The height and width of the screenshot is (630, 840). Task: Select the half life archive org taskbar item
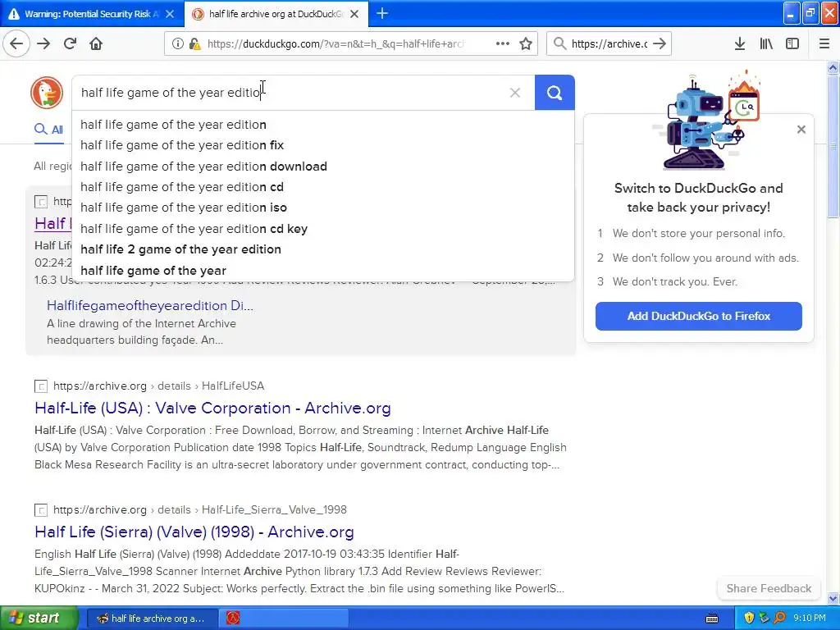[152, 619]
